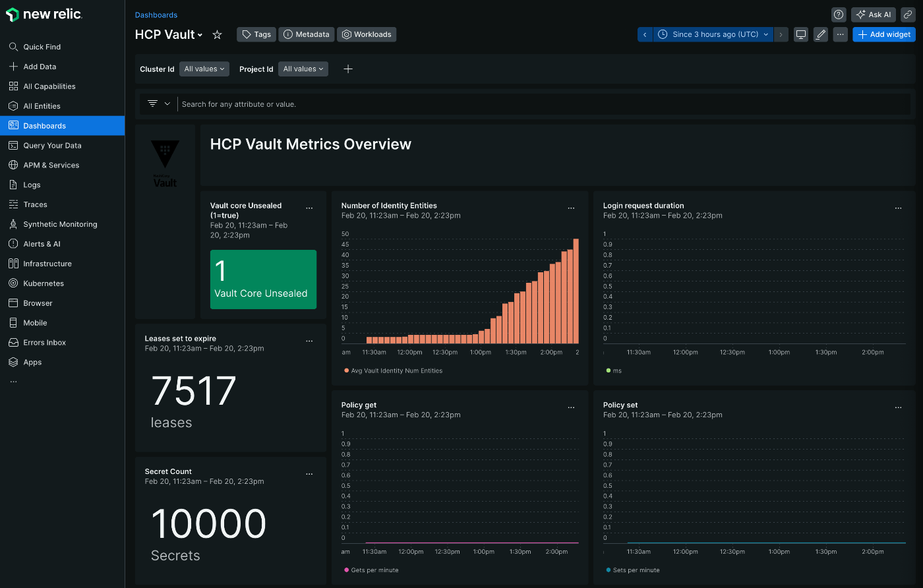Click the APM & Services globe icon
The width and height of the screenshot is (923, 588).
click(x=13, y=165)
